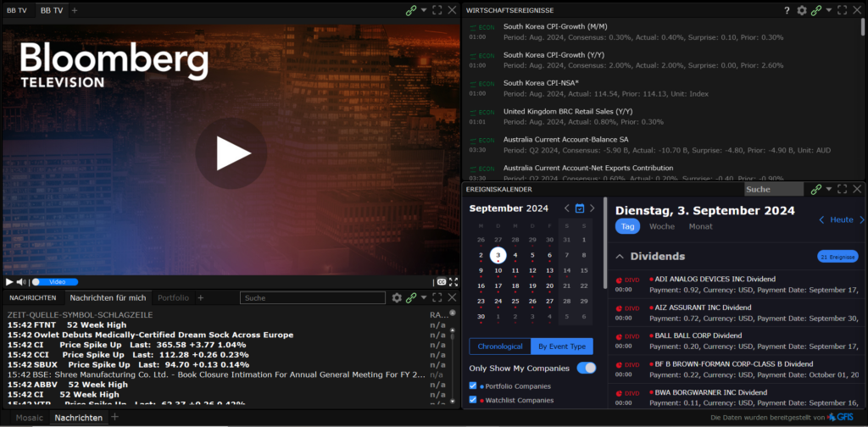The width and height of the screenshot is (868, 427).
Task: Open Ereigniskalender panel dropdown arrow
Action: [x=829, y=189]
